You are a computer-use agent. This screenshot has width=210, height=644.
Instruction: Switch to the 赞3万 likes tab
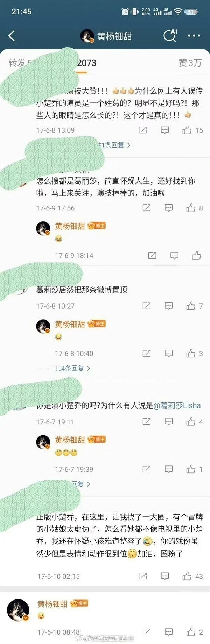tap(190, 63)
